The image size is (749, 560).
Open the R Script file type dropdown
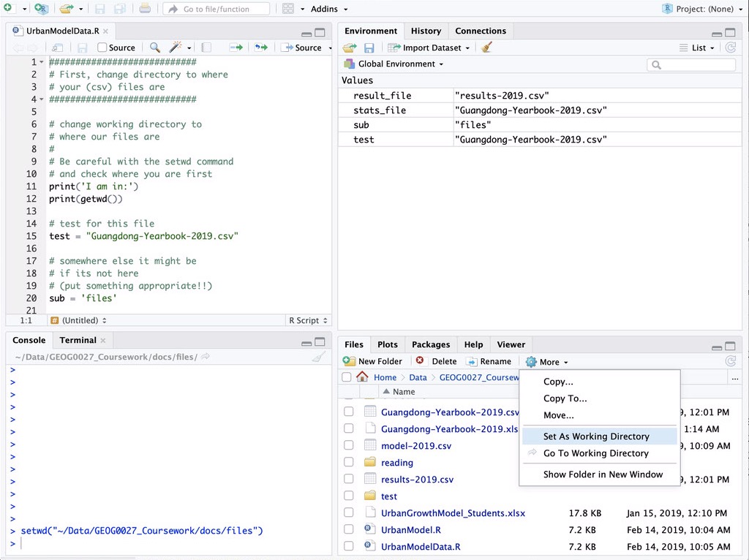[x=308, y=320]
